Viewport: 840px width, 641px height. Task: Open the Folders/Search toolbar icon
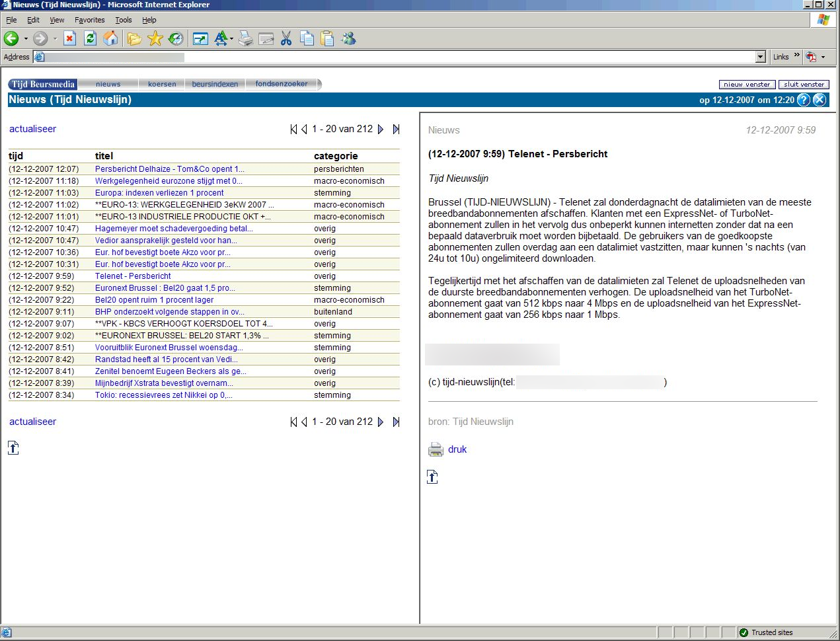(134, 38)
